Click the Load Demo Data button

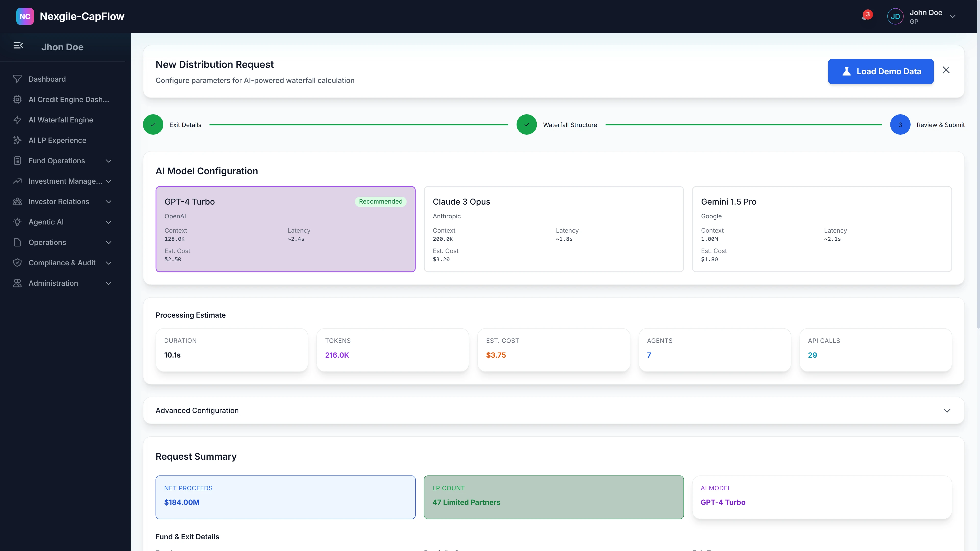tap(881, 71)
